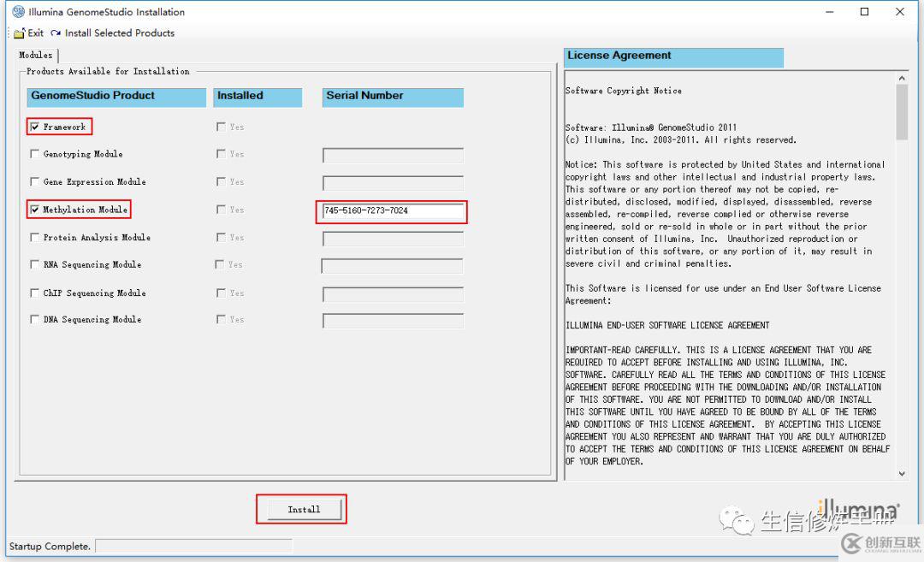Click the license agreement scrollbar thumb
Viewport: 924px width, 562px height.
902,112
